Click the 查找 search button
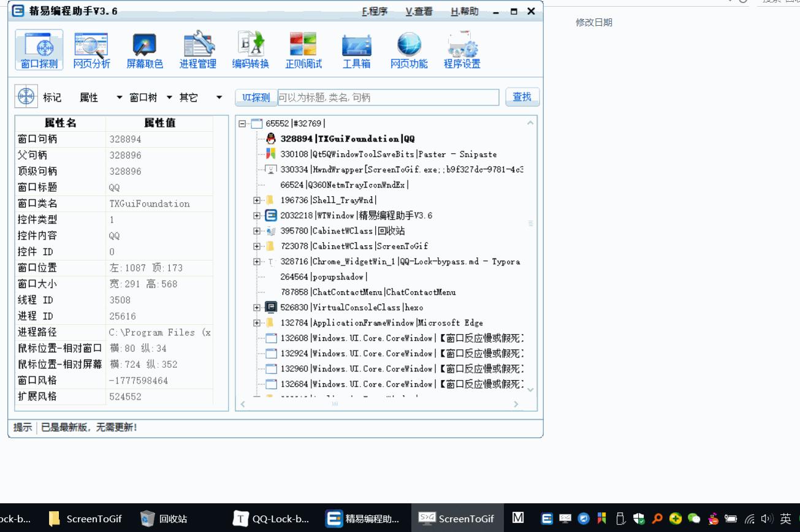The image size is (800, 532). click(x=522, y=97)
